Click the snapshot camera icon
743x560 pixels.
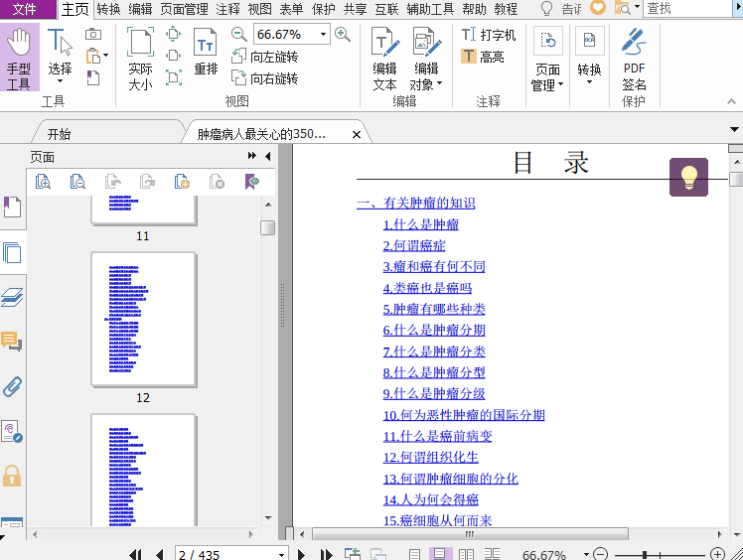(93, 34)
